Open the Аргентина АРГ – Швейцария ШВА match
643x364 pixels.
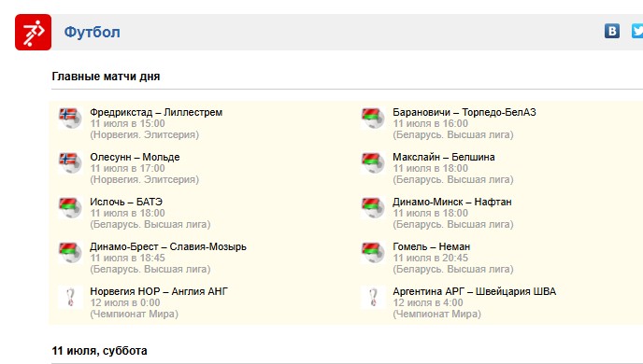coord(475,291)
